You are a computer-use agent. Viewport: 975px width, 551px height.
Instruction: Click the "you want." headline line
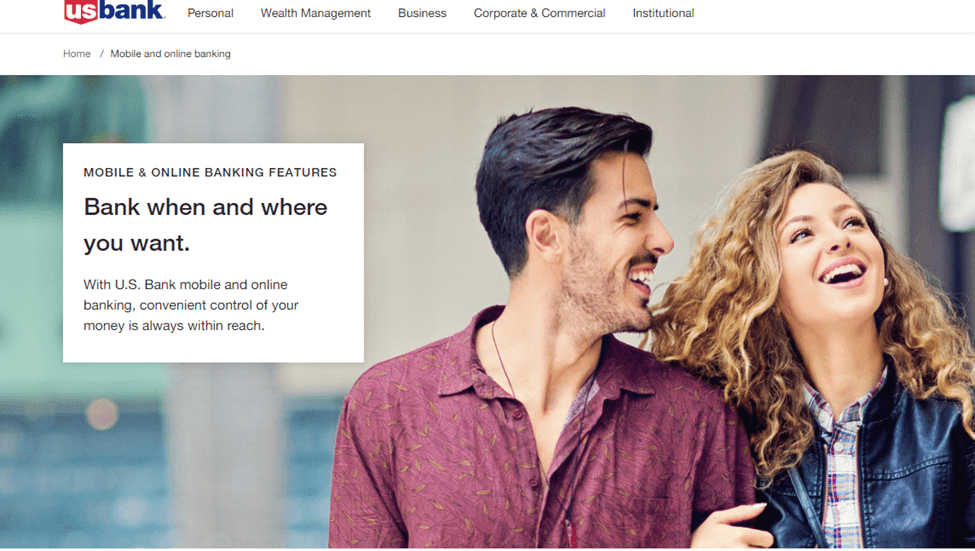click(137, 243)
